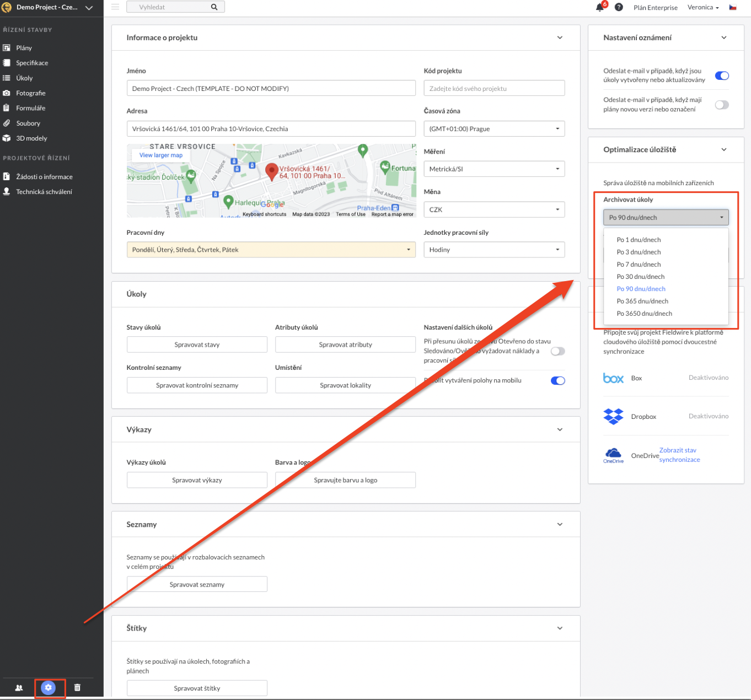Select Po 30 dnu/dnech option

640,277
